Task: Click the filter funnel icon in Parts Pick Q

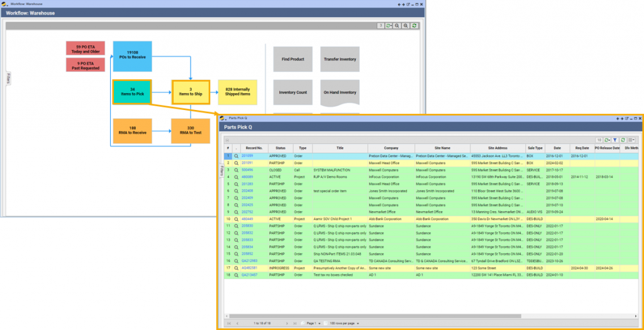Action: click(x=615, y=140)
